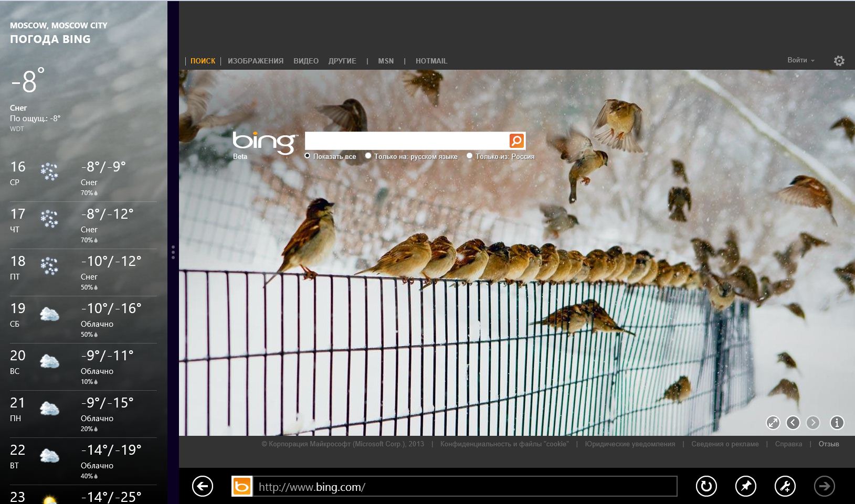Image resolution: width=855 pixels, height=504 pixels.
Task: Click the Bing site icon in address bar
Action: click(x=242, y=486)
